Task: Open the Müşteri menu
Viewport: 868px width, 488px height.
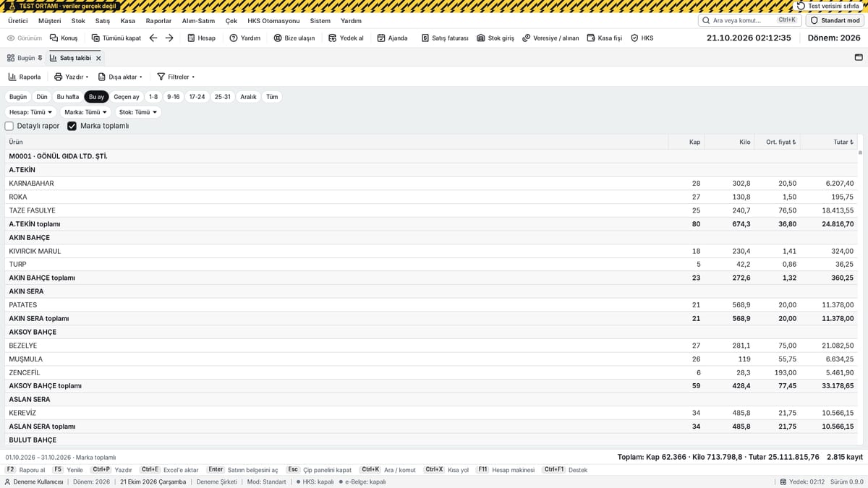Action: [50, 21]
